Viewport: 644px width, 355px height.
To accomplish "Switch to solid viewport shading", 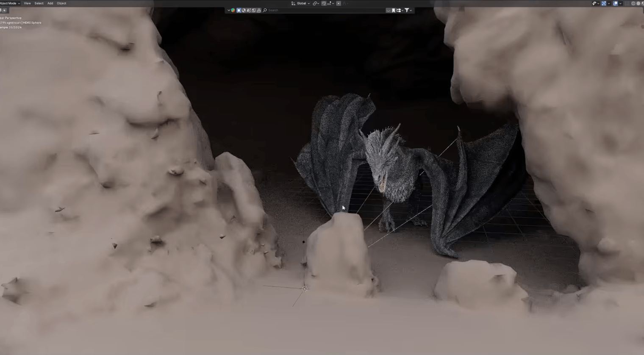I will 638,3.
